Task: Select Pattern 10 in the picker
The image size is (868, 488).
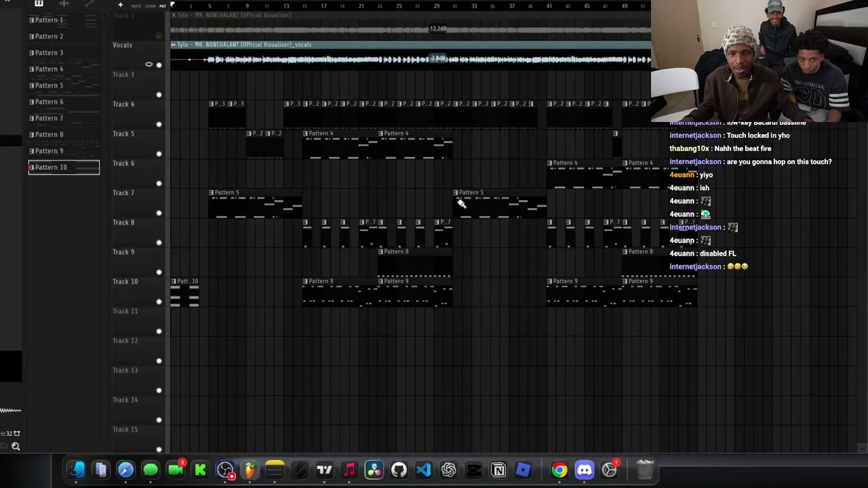Action: [x=64, y=167]
